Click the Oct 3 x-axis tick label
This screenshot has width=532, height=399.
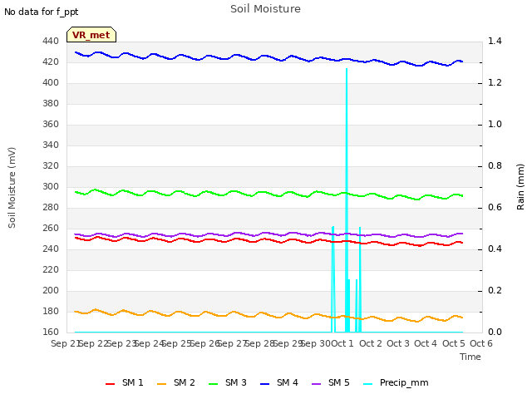398,343
